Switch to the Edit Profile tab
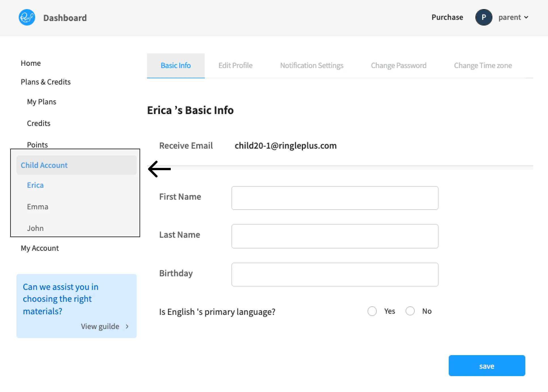The image size is (548, 392). click(235, 66)
